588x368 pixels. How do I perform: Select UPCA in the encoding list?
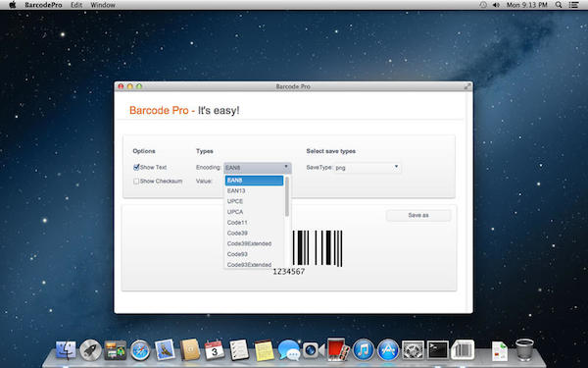pos(235,212)
